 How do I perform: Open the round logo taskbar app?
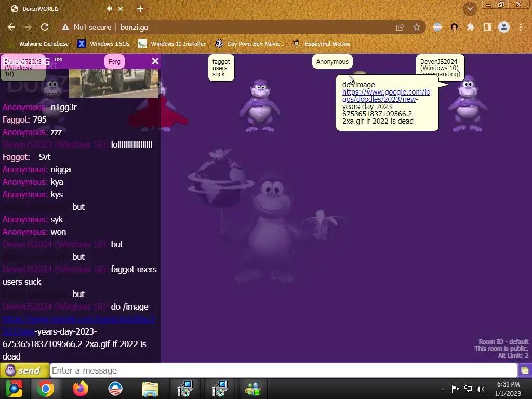click(x=115, y=389)
